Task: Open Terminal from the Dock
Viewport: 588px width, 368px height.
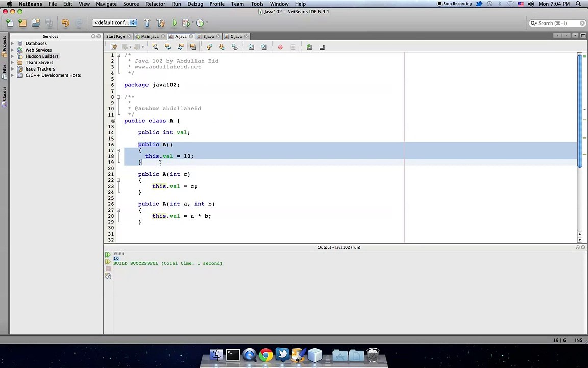Action: pyautogui.click(x=233, y=355)
